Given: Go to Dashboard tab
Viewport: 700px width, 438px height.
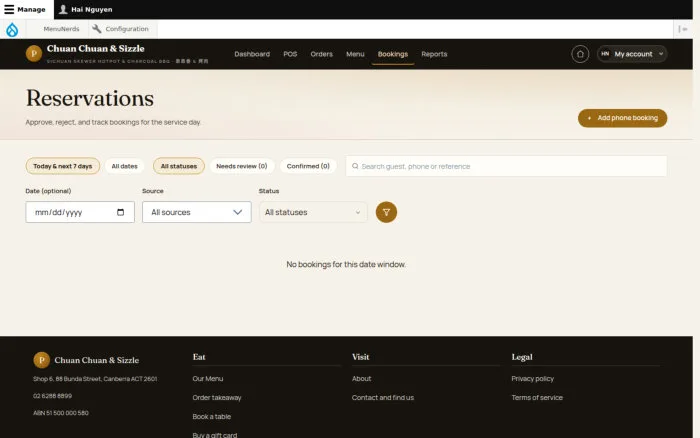Looking at the screenshot, I should click(x=252, y=54).
